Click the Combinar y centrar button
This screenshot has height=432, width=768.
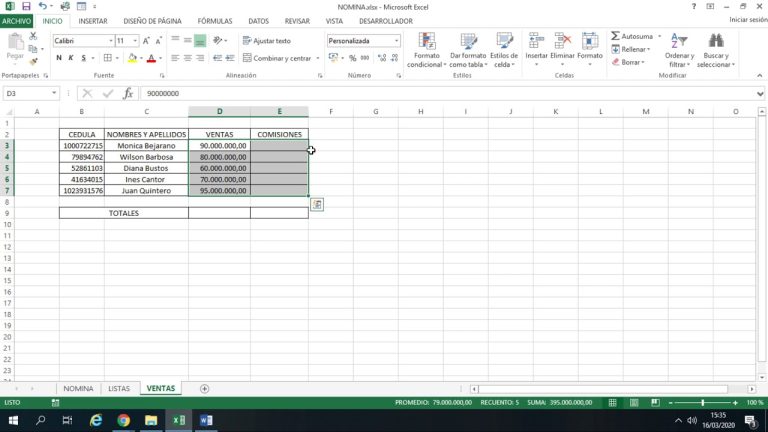pyautogui.click(x=277, y=58)
